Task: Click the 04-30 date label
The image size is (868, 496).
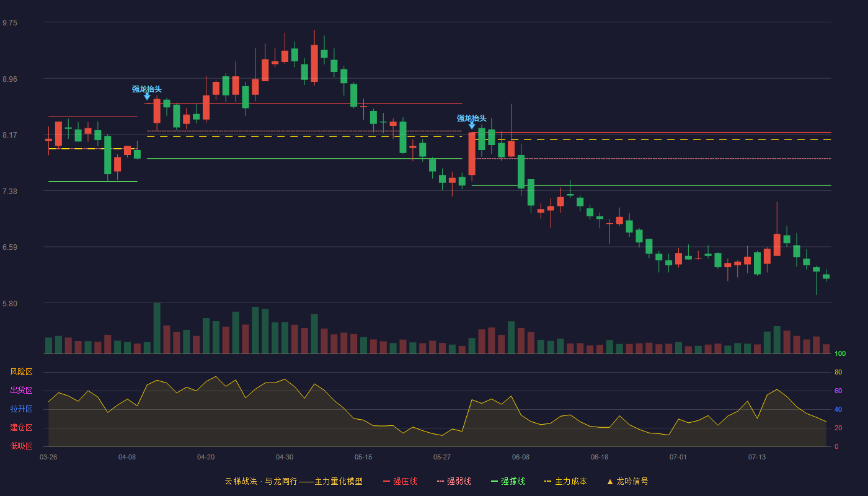Action: [285, 457]
